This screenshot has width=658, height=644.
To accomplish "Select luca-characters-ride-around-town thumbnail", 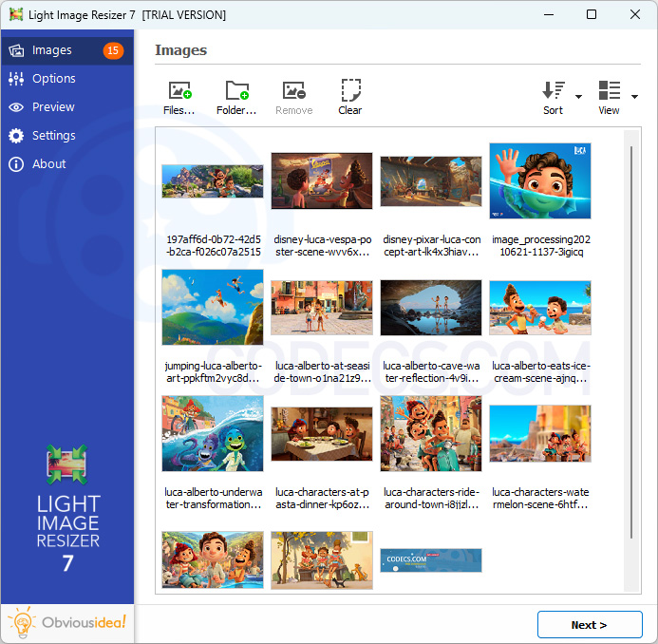I will click(x=431, y=434).
